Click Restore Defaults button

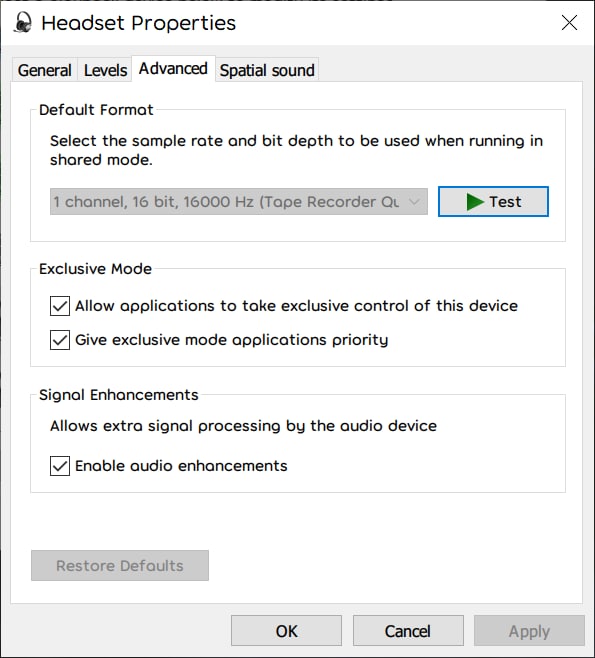(120, 565)
